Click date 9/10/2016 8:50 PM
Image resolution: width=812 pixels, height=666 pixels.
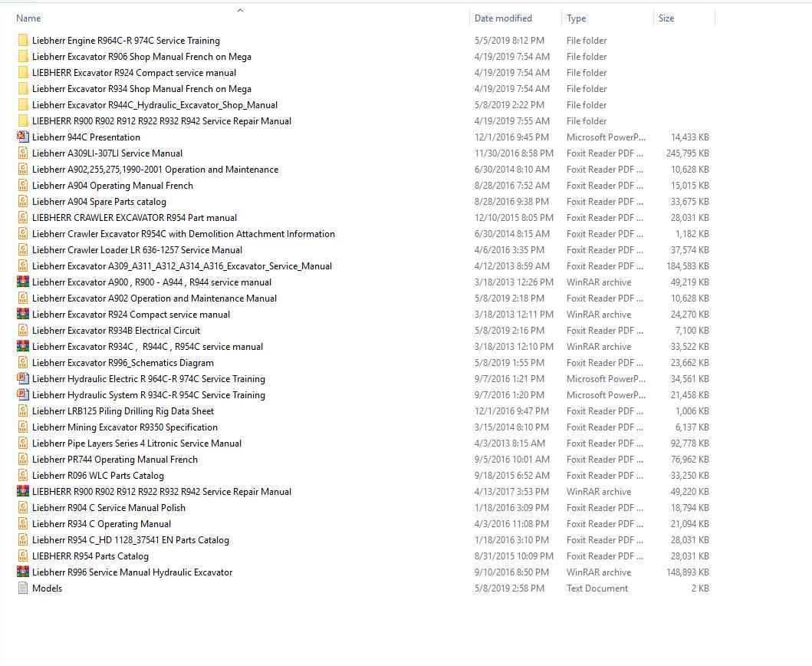click(511, 572)
